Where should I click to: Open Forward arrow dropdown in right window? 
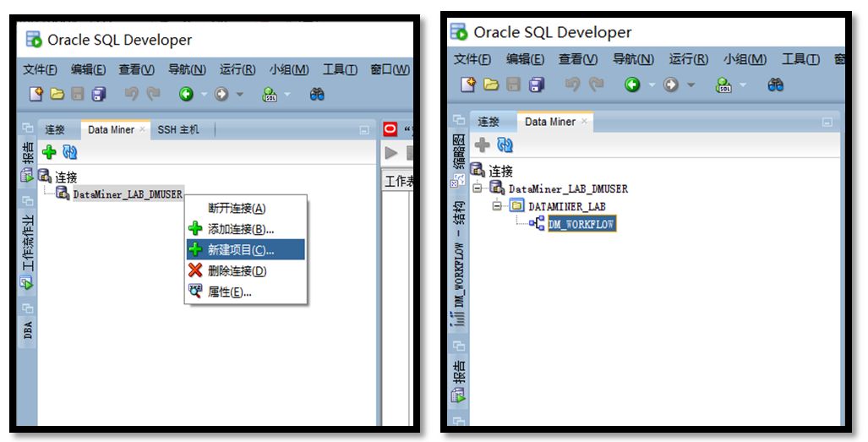(691, 85)
